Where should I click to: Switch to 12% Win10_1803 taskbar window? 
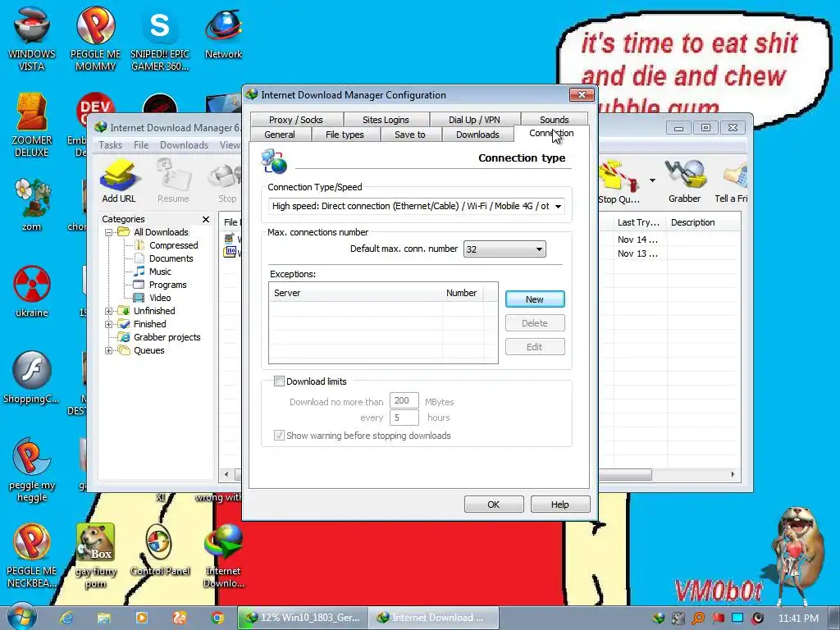tap(303, 618)
